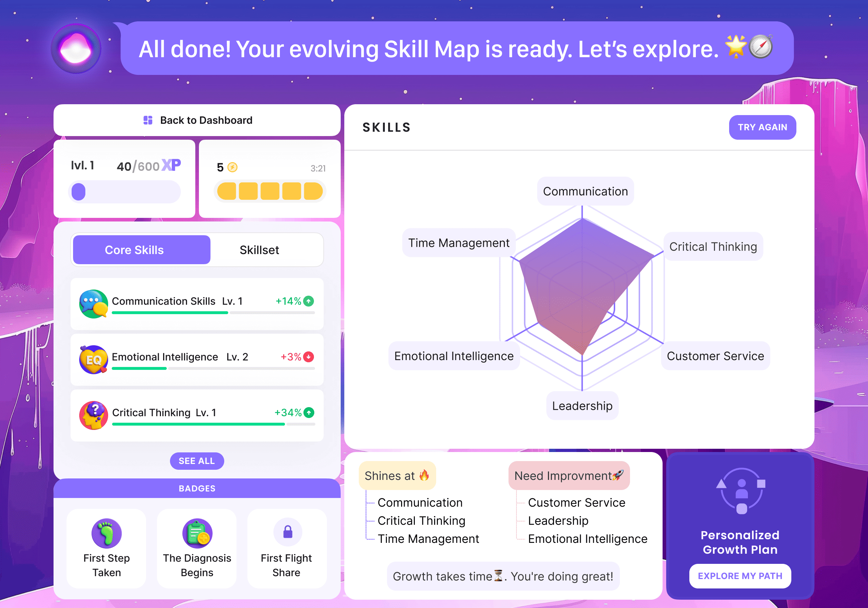Click the dashboard grid icon
The width and height of the screenshot is (868, 608).
click(x=148, y=120)
